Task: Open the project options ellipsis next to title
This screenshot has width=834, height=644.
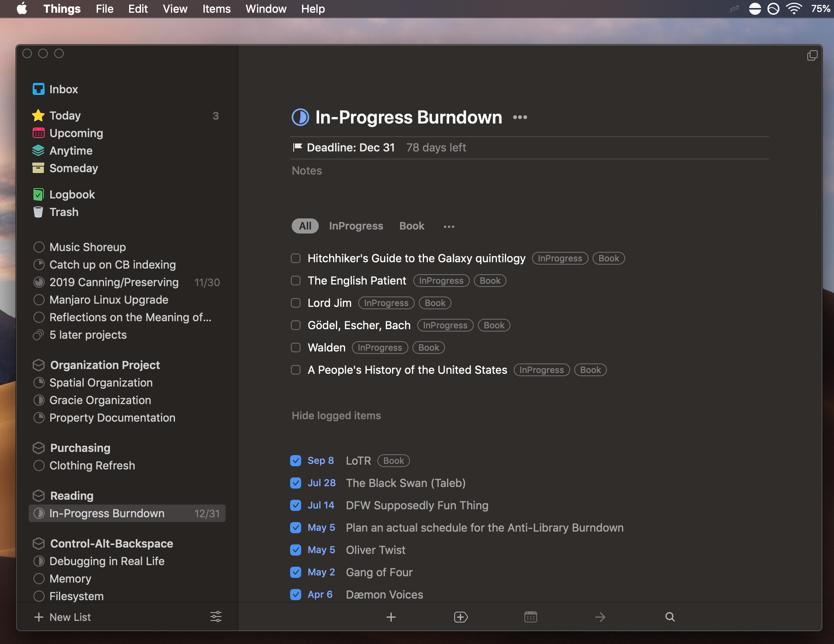Action: tap(520, 117)
